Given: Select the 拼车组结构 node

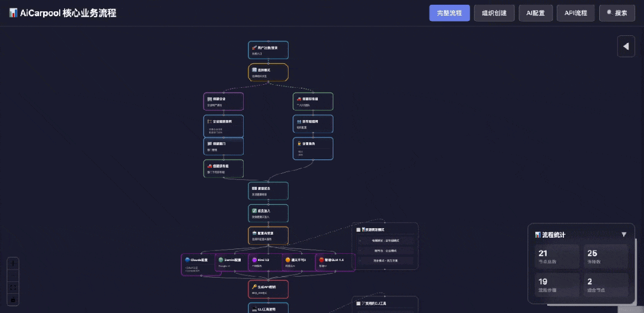Looking at the screenshot, I should [x=313, y=124].
